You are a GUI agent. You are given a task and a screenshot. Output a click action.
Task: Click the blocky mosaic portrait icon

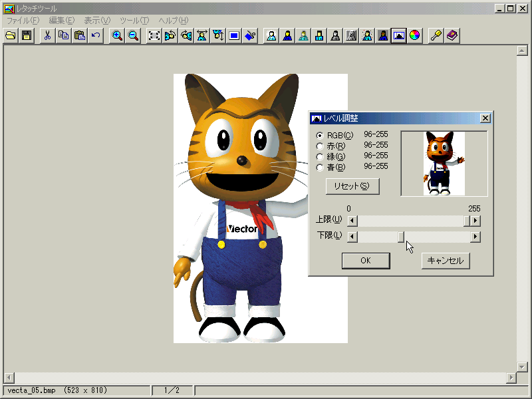point(319,35)
